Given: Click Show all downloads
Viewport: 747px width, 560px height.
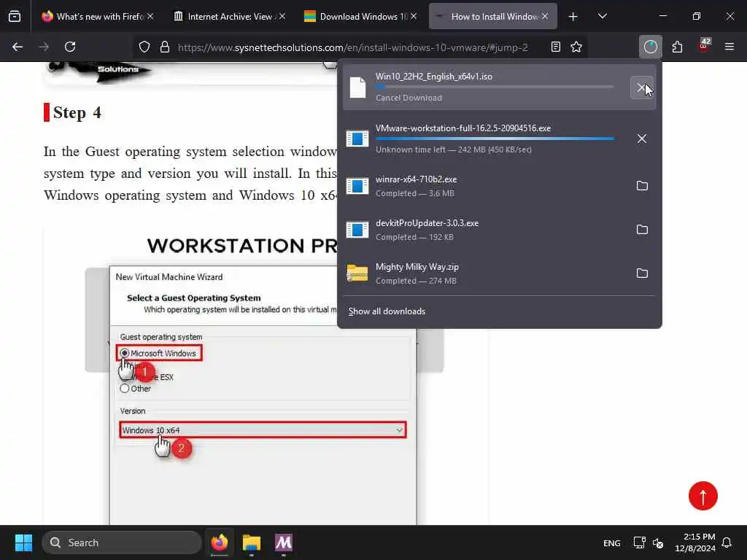Looking at the screenshot, I should click(387, 311).
